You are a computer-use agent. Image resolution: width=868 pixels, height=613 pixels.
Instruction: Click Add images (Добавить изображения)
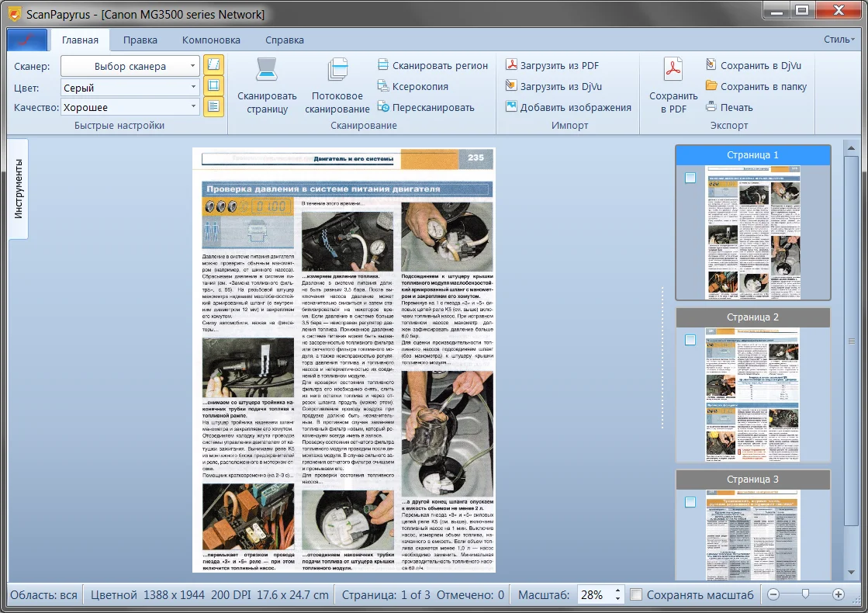point(568,108)
